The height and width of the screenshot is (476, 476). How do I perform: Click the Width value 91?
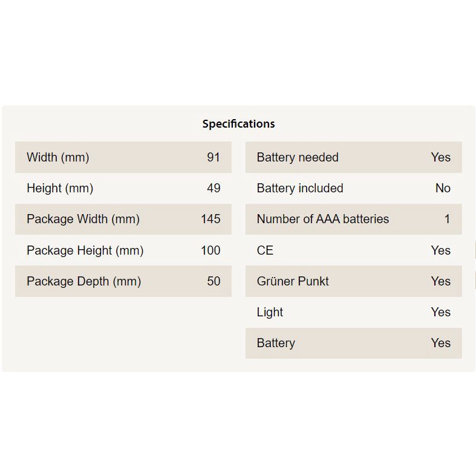point(214,157)
